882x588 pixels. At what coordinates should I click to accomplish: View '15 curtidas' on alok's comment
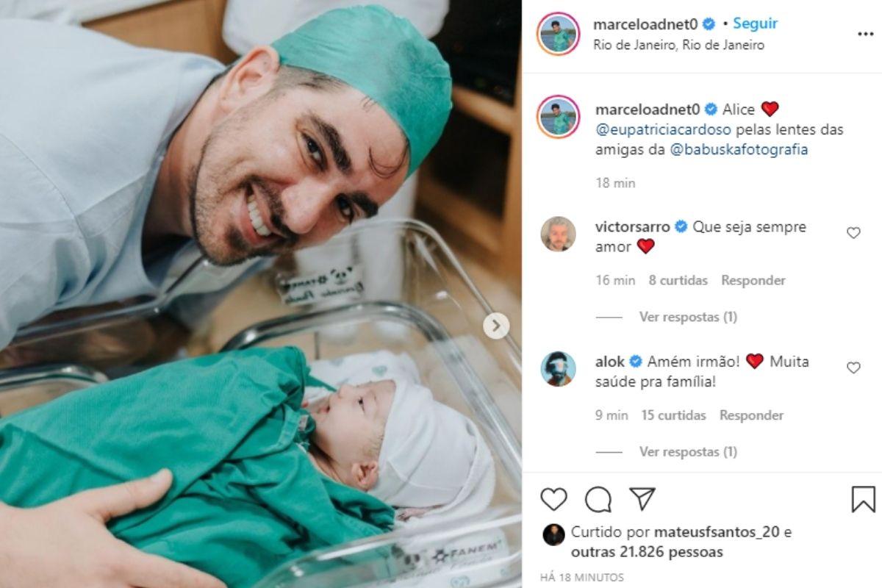(673, 415)
